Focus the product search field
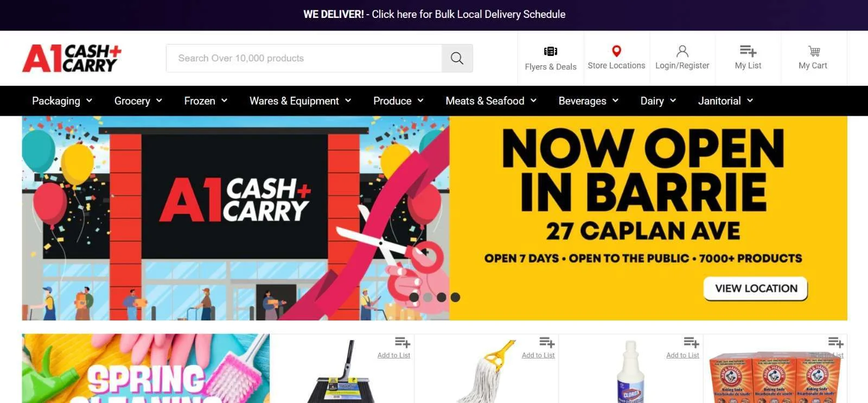 tap(304, 58)
